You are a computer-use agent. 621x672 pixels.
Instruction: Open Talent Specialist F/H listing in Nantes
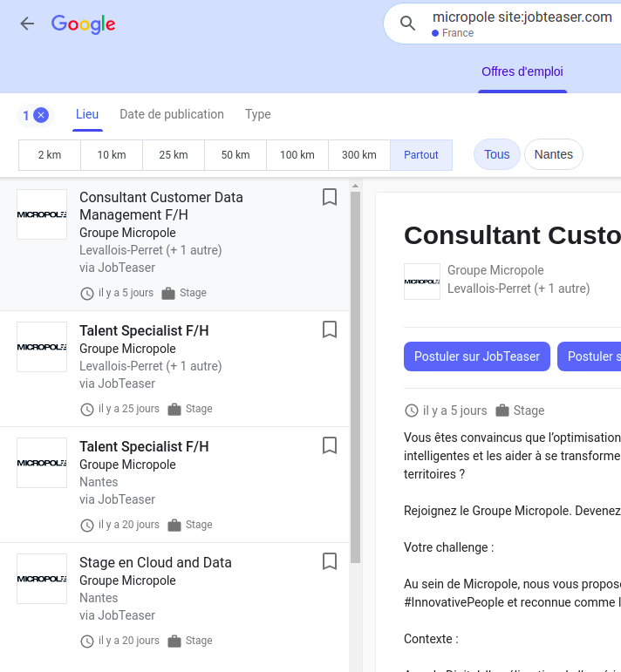tap(174, 485)
